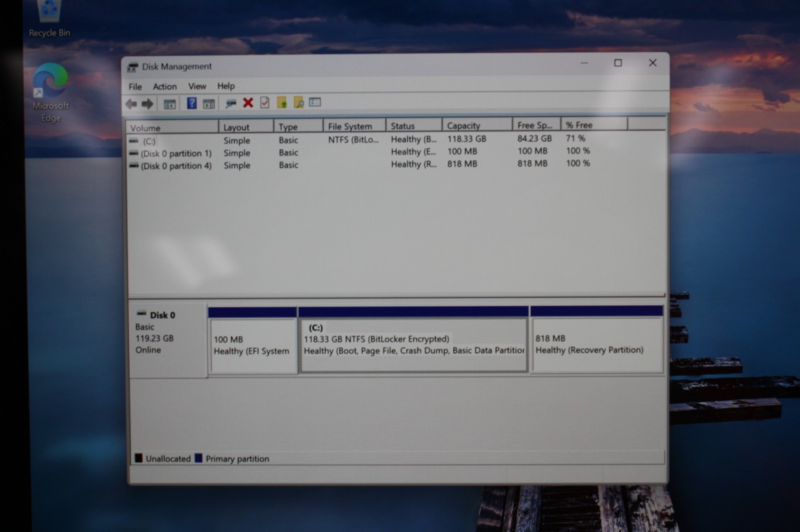Select the 818 MB Recovery Partition block
The image size is (800, 532).
tap(597, 340)
